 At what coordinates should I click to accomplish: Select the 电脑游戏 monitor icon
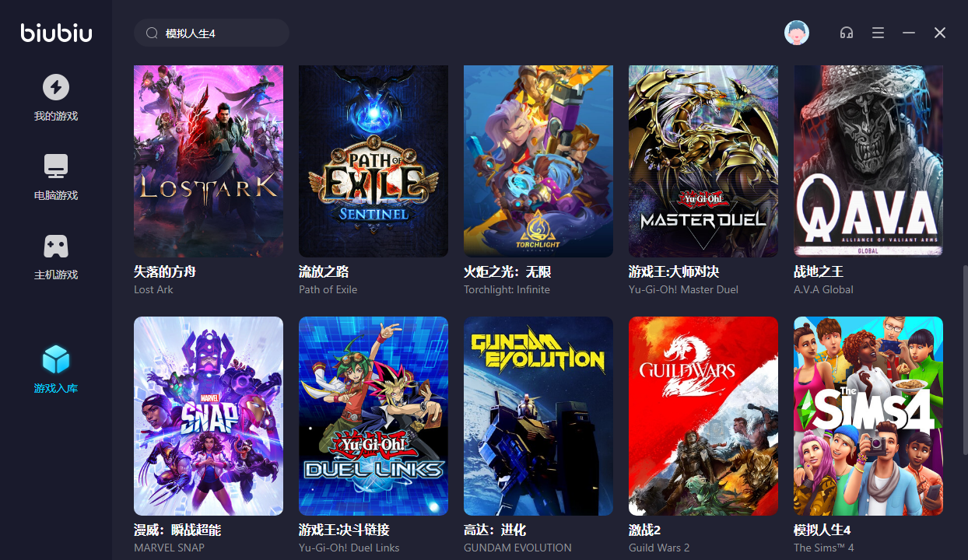55,166
